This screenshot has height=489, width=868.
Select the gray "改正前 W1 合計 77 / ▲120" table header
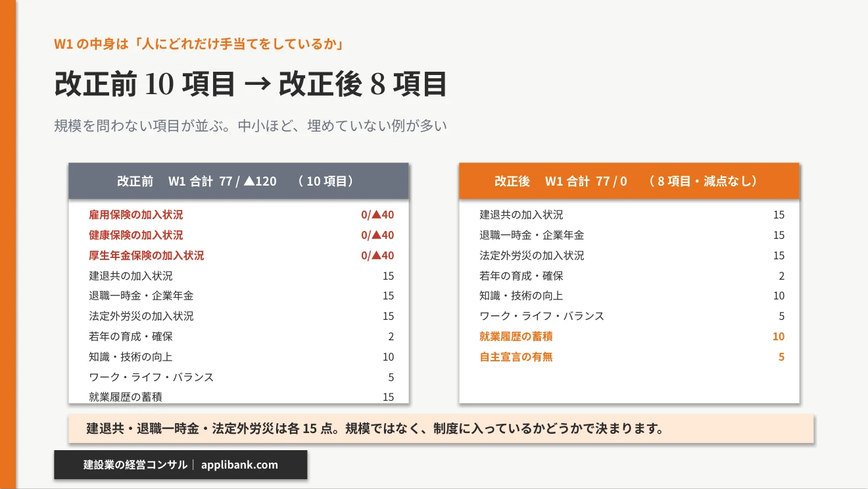[x=239, y=181]
